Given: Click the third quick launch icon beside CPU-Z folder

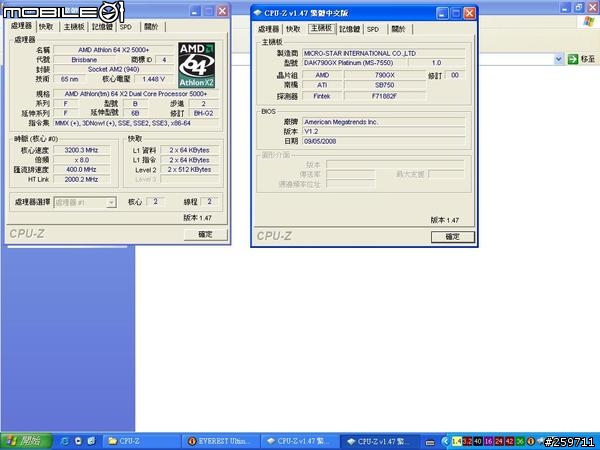Looking at the screenshot, I should tap(91, 441).
